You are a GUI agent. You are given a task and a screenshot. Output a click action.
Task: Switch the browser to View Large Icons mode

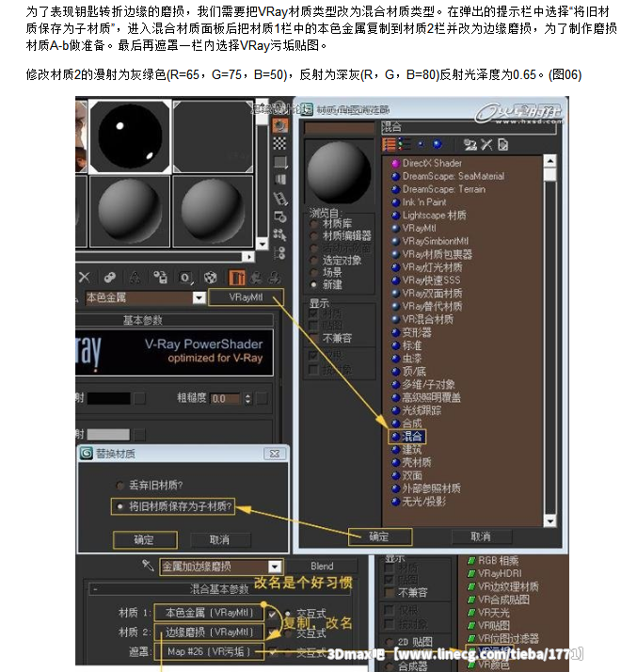(437, 144)
